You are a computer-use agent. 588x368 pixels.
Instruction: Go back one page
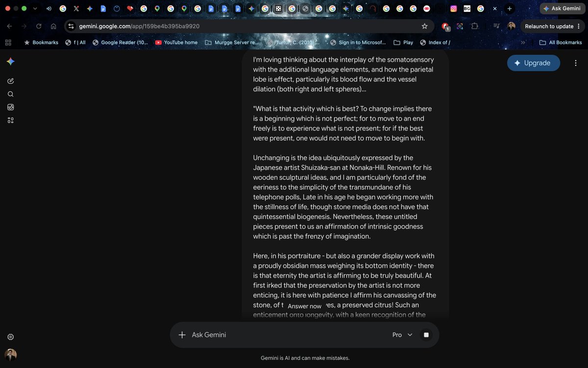tap(9, 26)
